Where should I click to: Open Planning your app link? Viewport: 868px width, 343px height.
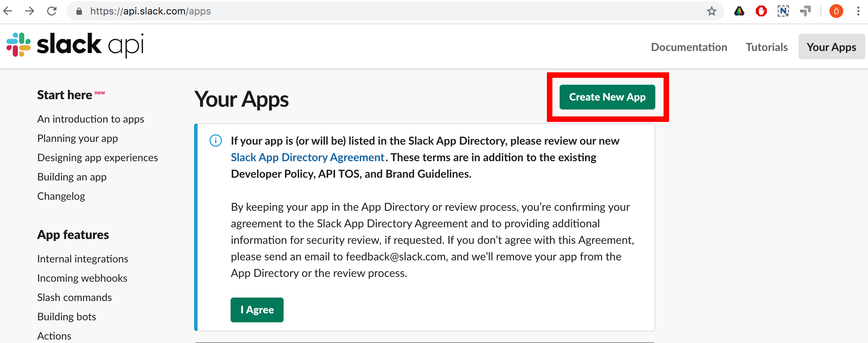[77, 138]
